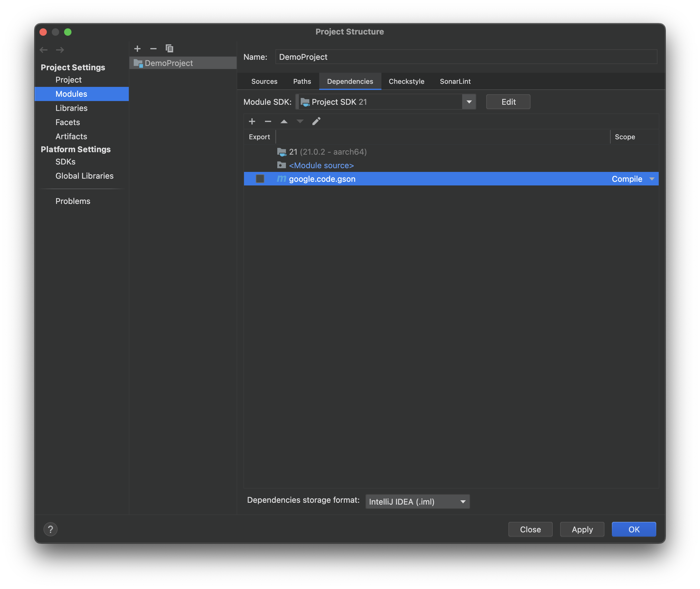Navigate back with the left arrow
Screen dimensions: 700x589
[43, 50]
